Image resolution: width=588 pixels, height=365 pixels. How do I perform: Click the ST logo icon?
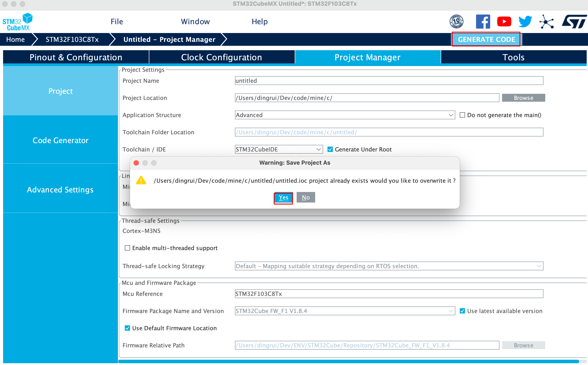coord(574,22)
